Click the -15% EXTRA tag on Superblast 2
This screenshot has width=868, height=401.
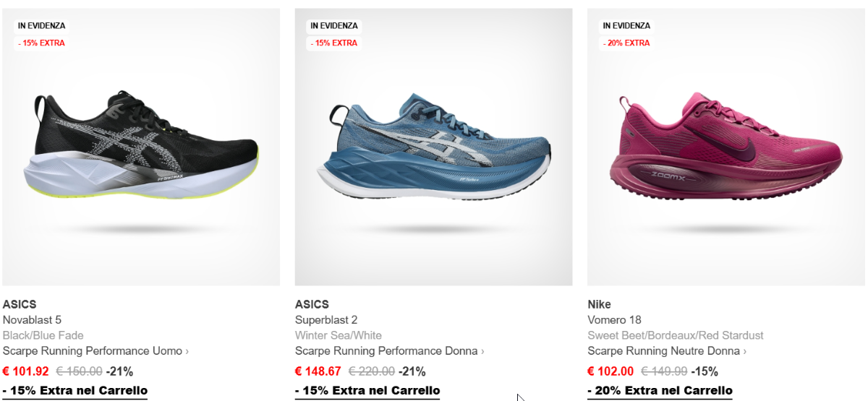click(x=334, y=43)
